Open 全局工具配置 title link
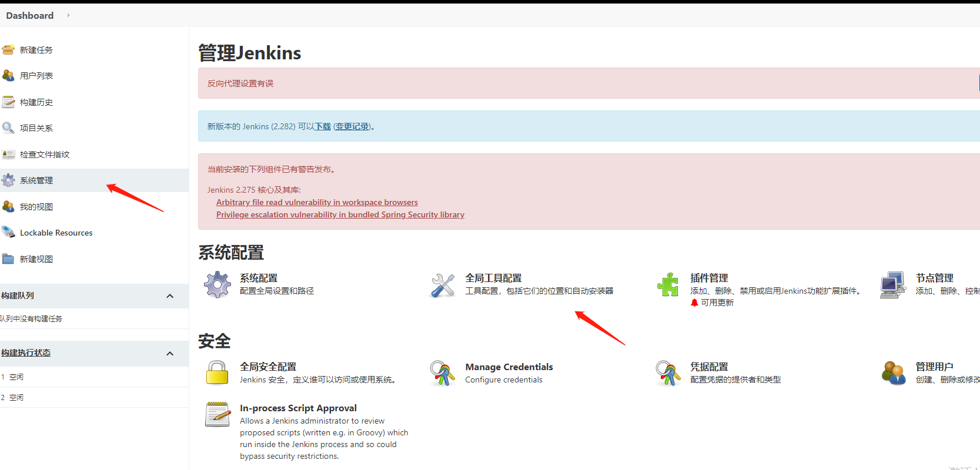Screen dimensions: 980x470 pos(494,278)
